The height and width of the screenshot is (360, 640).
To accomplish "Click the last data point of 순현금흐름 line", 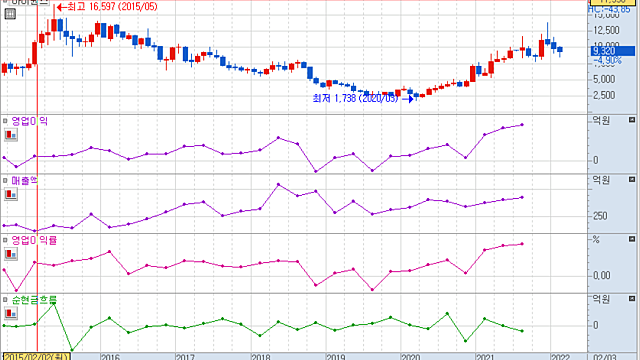I will [x=522, y=331].
